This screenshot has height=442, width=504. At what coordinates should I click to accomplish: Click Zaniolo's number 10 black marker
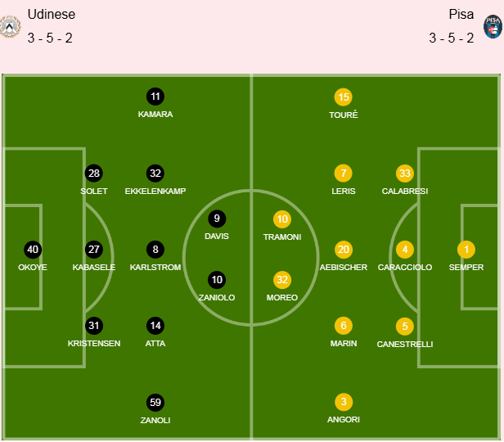coord(217,280)
